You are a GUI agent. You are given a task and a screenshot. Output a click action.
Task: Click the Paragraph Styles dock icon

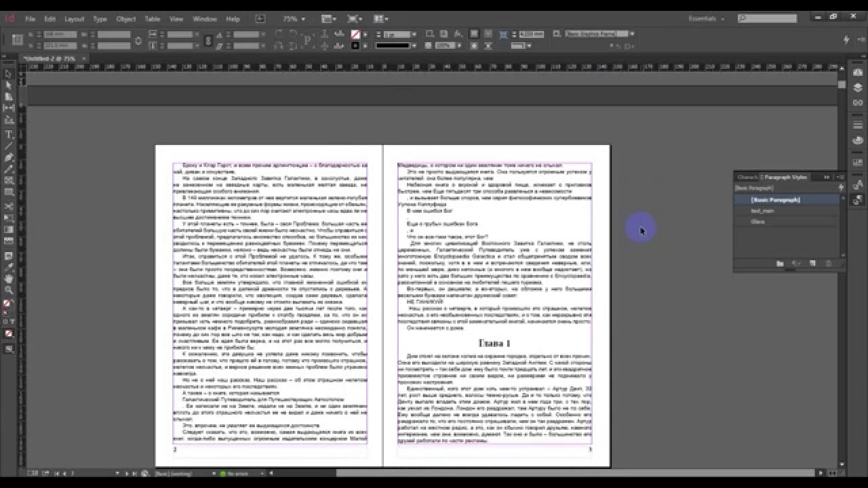coord(858,201)
